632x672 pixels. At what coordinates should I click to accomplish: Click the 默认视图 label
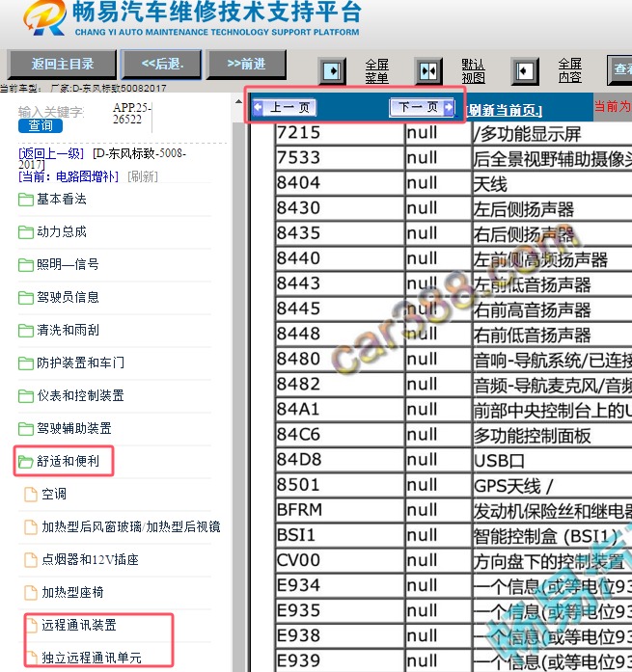click(x=474, y=71)
